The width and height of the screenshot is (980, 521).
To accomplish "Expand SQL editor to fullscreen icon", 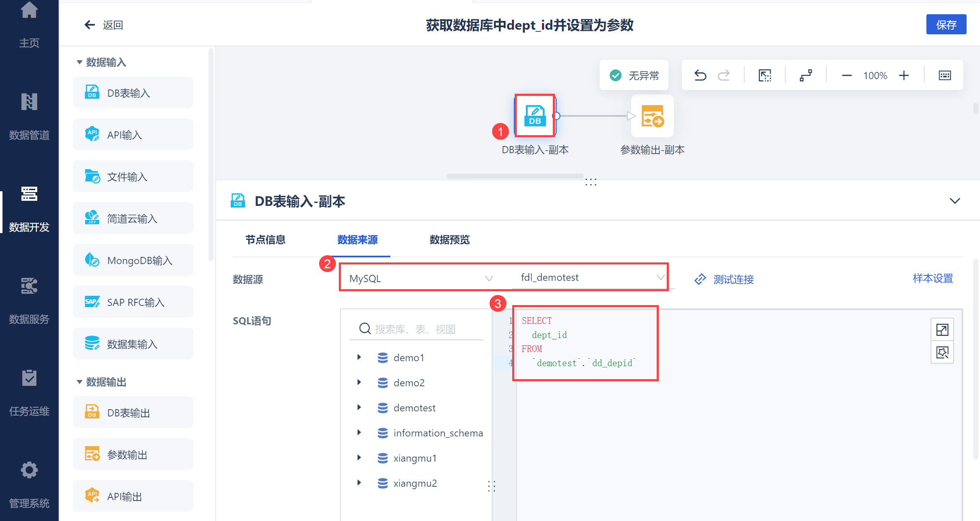I will pos(942,330).
